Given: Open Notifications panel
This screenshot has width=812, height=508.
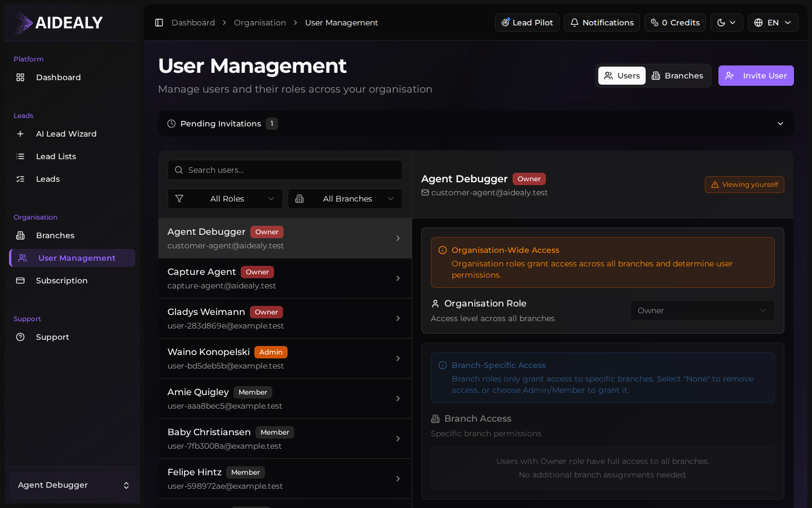Looking at the screenshot, I should point(602,23).
